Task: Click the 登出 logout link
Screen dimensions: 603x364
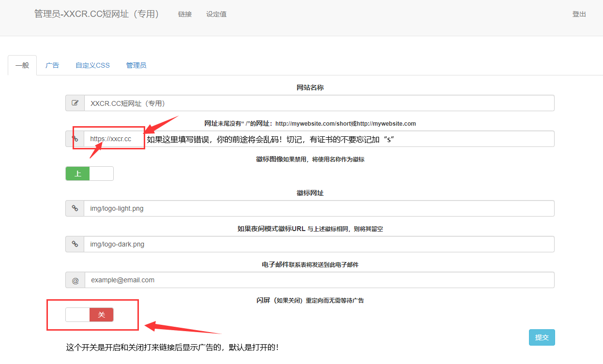Action: (579, 14)
